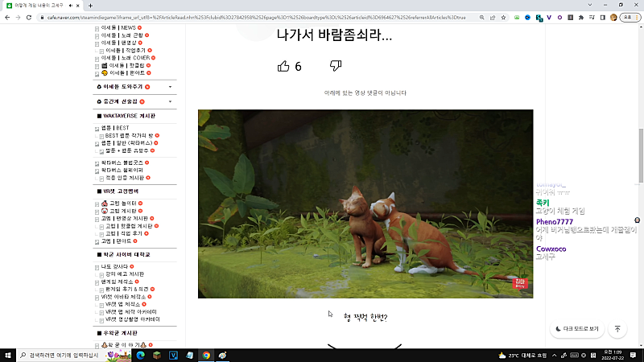Bookmark this page with star icon
Screen dimensions: 644x362
pos(503,18)
